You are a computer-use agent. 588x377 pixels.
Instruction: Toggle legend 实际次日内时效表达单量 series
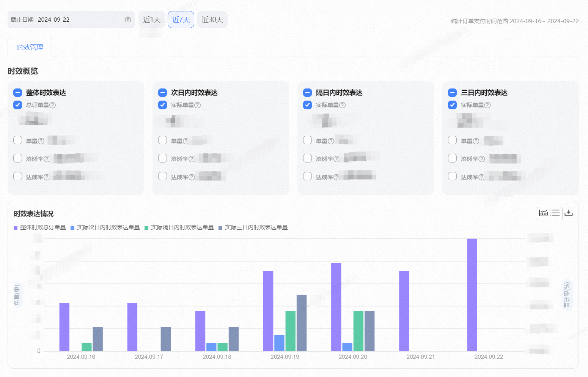point(105,227)
